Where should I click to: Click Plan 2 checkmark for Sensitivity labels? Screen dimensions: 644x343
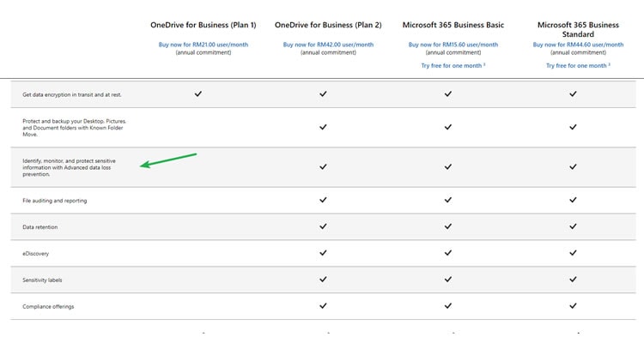[x=323, y=280]
